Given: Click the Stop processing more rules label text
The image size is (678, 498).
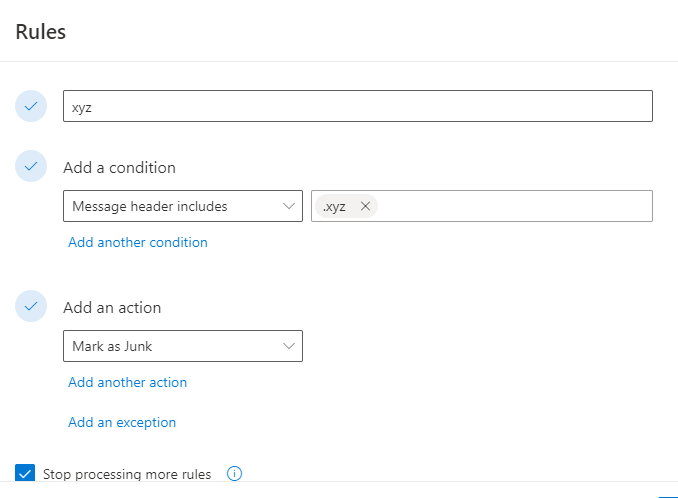Looking at the screenshot, I should point(127,474).
